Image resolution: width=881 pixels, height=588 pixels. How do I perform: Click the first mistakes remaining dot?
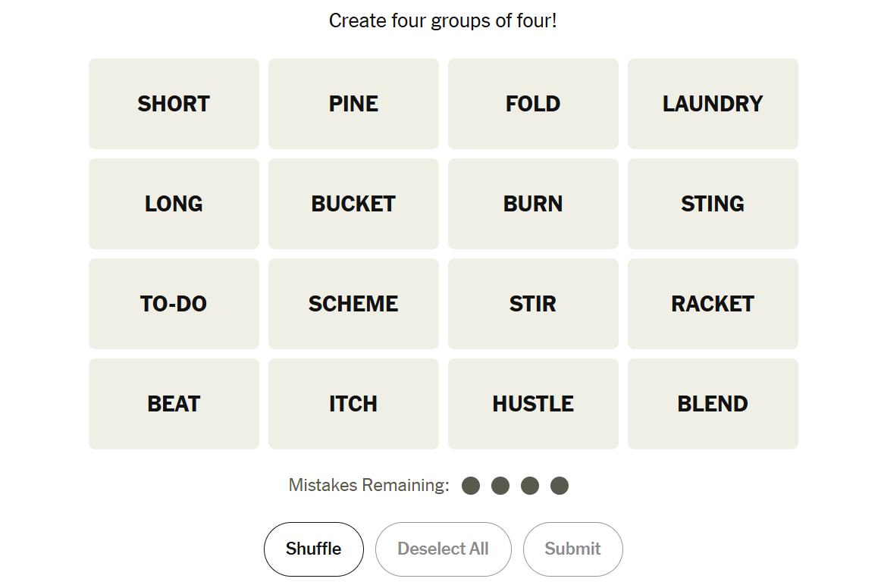(x=471, y=486)
